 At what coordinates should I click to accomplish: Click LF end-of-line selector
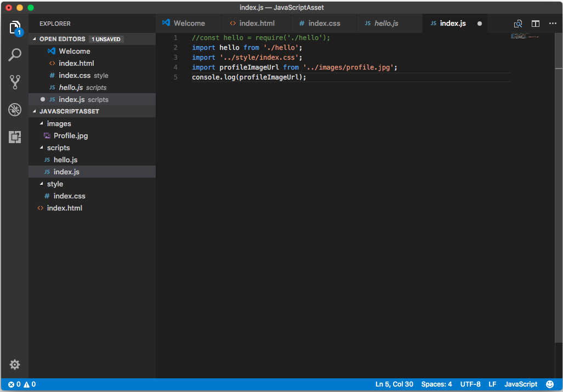coord(492,384)
